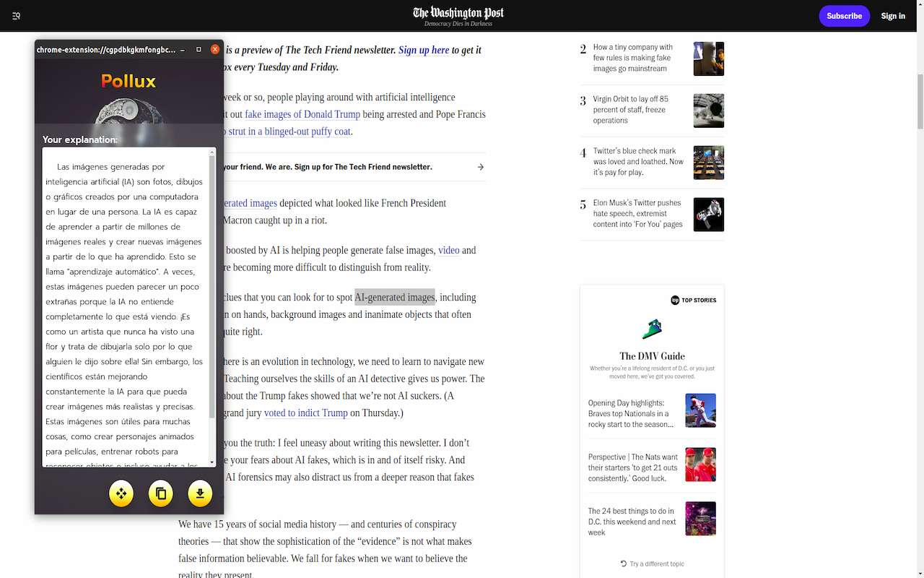Download explanation with Pollux download button
The width and height of the screenshot is (924, 578).
200,494
